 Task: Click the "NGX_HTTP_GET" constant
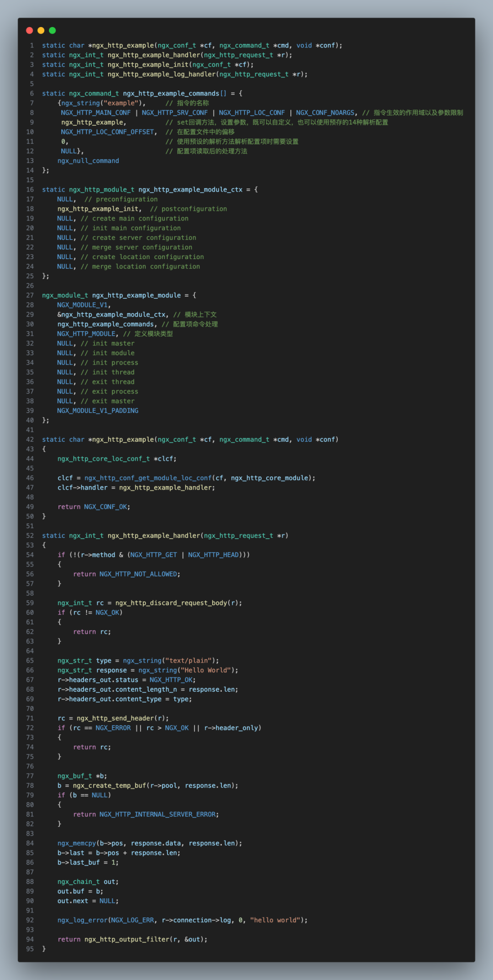153,555
